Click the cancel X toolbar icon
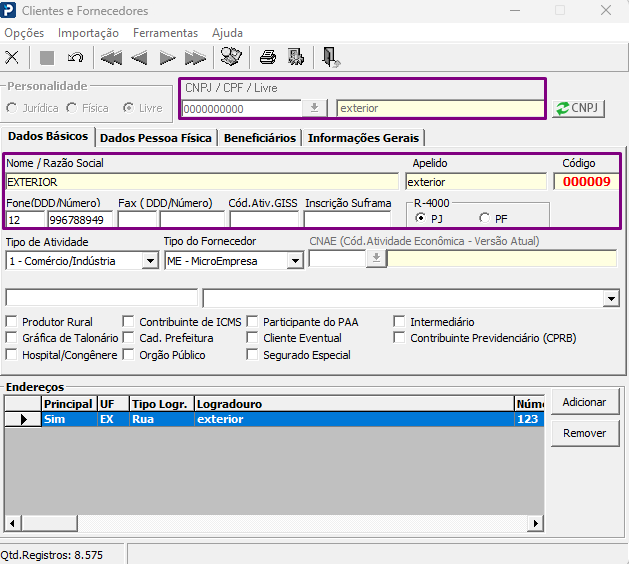 click(12, 57)
